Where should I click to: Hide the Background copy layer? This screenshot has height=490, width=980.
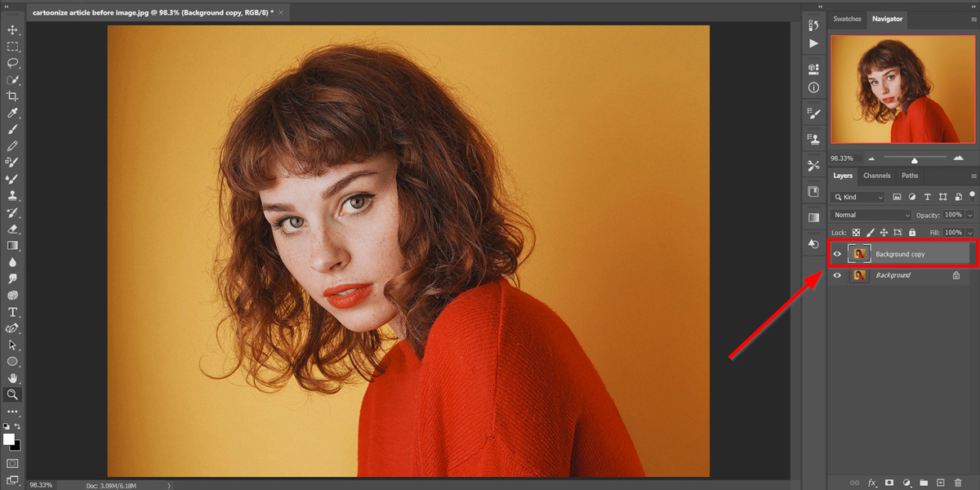click(x=837, y=254)
